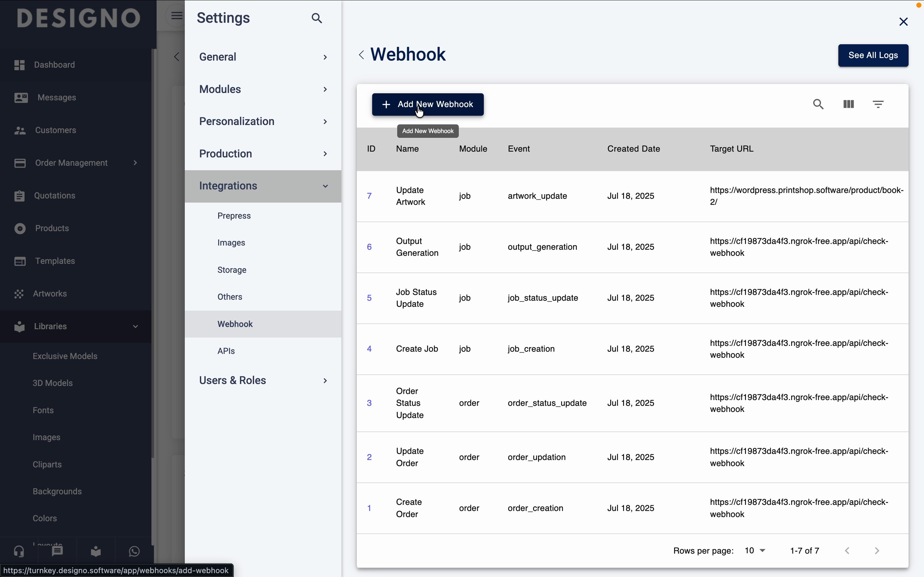Screen dimensions: 924x577
Task: Click the table search magnifier icon
Action: 818,104
